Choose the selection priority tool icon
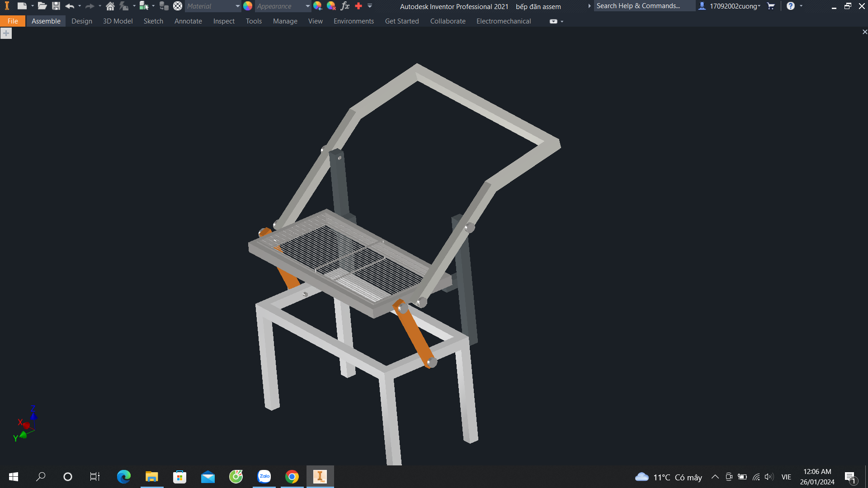 (x=144, y=6)
